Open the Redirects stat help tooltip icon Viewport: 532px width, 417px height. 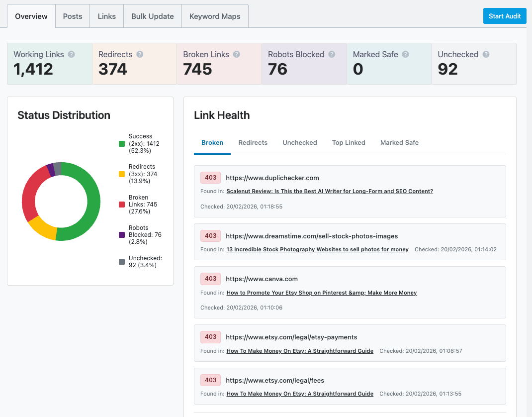(x=139, y=54)
